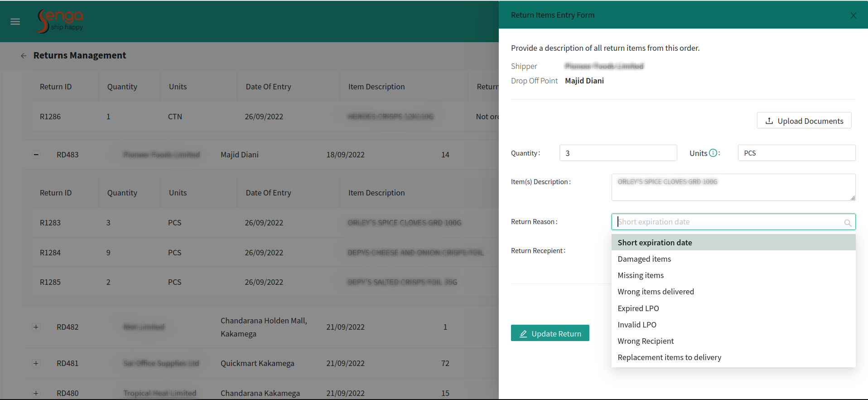This screenshot has width=868, height=400.
Task: Close the Return Items Entry Form
Action: point(853,15)
